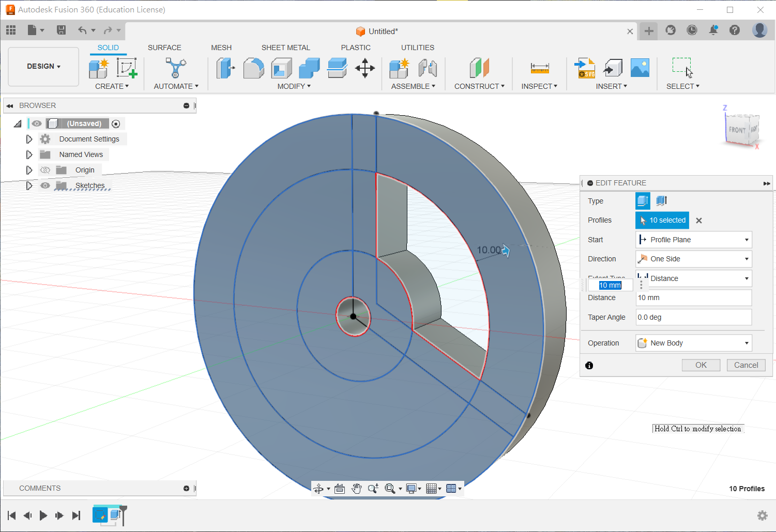776x532 pixels.
Task: Click the blue distance manipulator arrow
Action: pyautogui.click(x=506, y=251)
